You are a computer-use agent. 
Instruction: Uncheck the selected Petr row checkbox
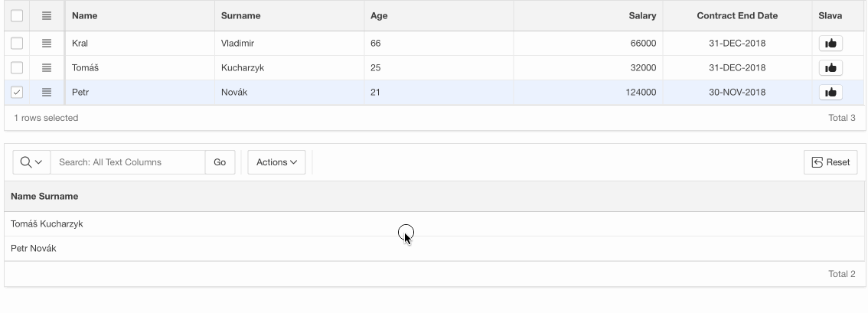coord(17,93)
